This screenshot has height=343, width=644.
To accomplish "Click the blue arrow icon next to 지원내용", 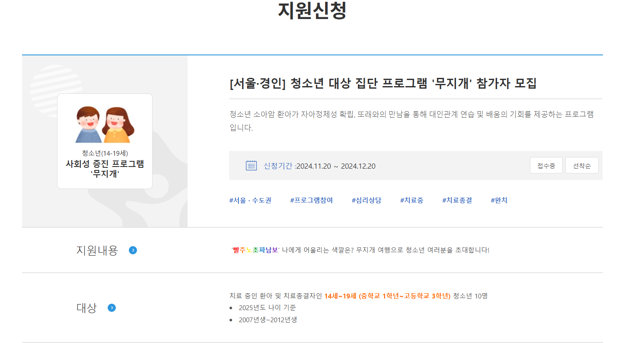I will (x=133, y=250).
